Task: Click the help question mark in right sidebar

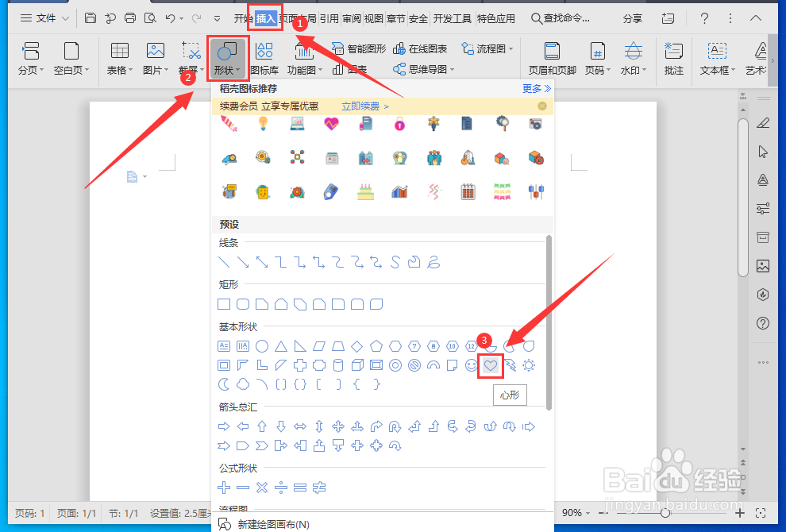Action: coord(762,323)
